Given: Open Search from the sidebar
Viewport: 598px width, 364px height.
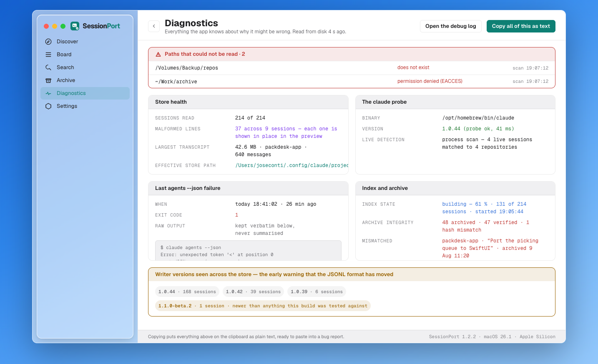Looking at the screenshot, I should coord(85,67).
